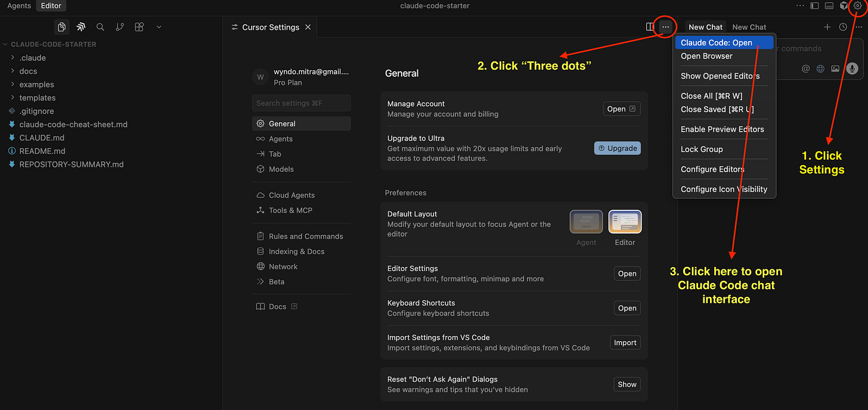Import settings from VS Code

click(x=625, y=342)
